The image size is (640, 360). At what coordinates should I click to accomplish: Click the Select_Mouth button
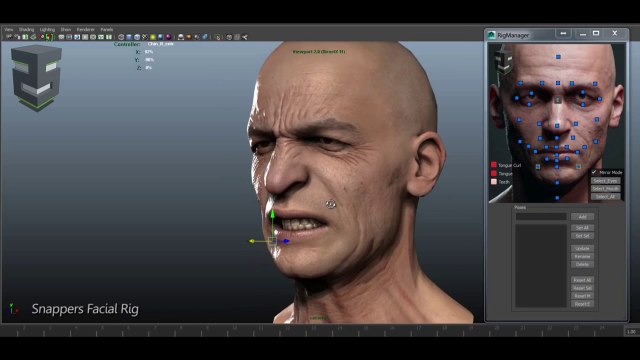pos(606,189)
